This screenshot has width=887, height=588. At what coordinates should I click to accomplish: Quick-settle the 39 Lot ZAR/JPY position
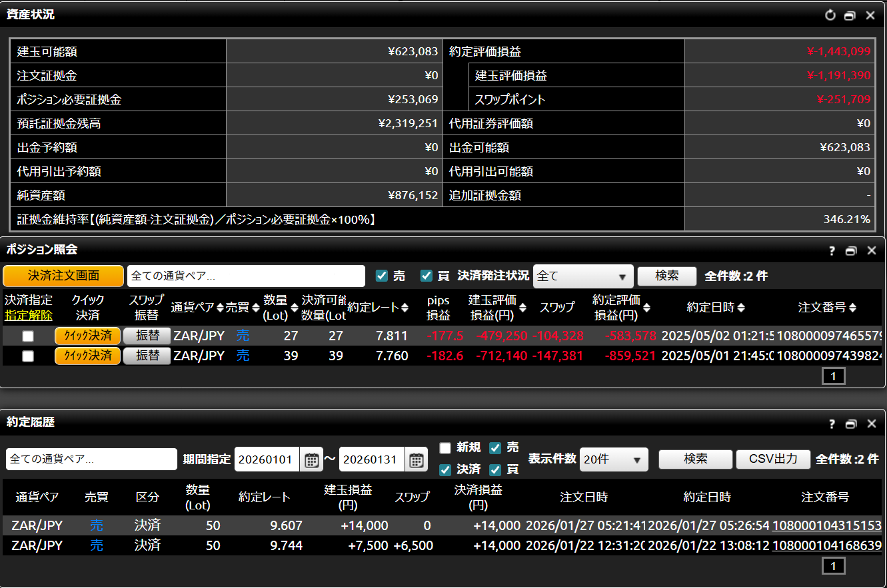[87, 356]
